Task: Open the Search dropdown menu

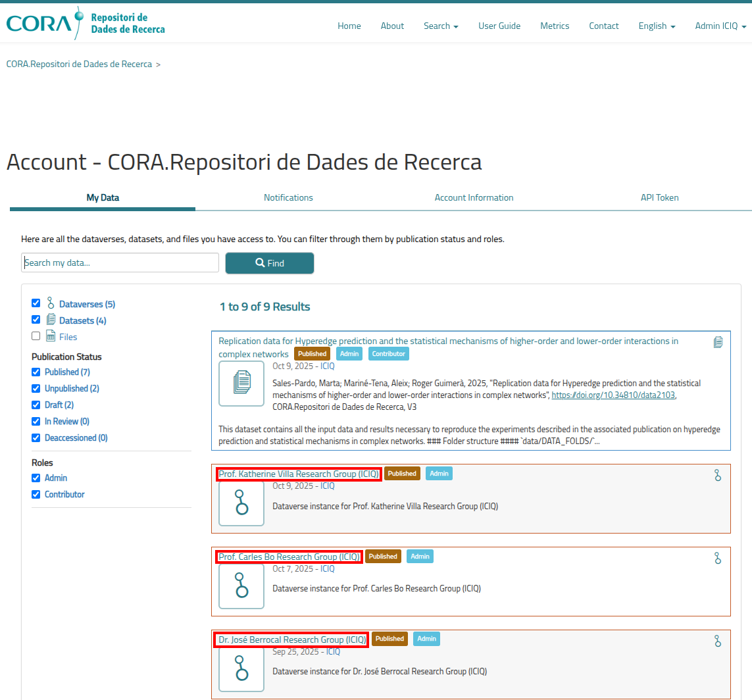Action: tap(441, 26)
